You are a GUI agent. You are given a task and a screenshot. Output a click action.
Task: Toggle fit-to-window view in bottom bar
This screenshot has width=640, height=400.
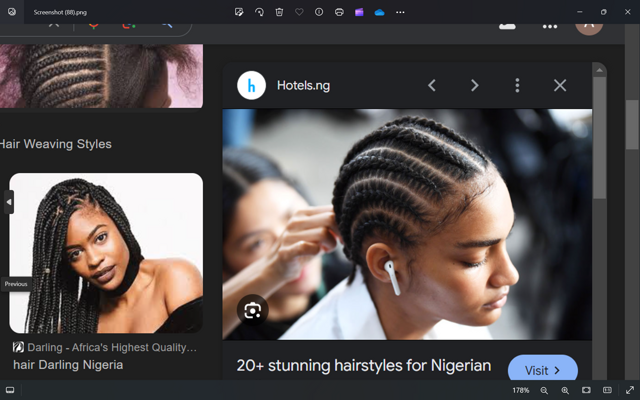click(586, 390)
